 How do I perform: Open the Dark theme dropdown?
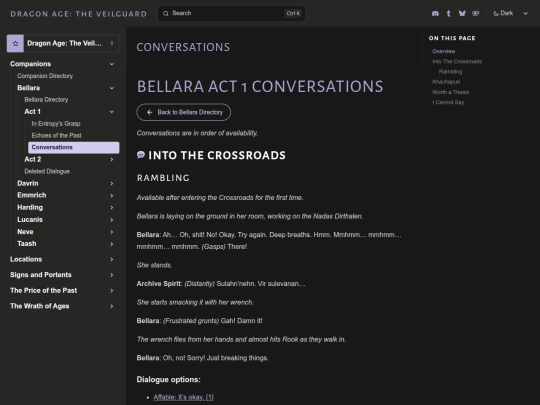pyautogui.click(x=510, y=13)
